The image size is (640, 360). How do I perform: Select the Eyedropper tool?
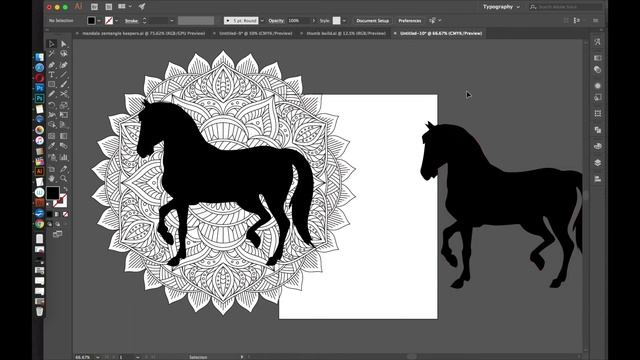point(52,146)
